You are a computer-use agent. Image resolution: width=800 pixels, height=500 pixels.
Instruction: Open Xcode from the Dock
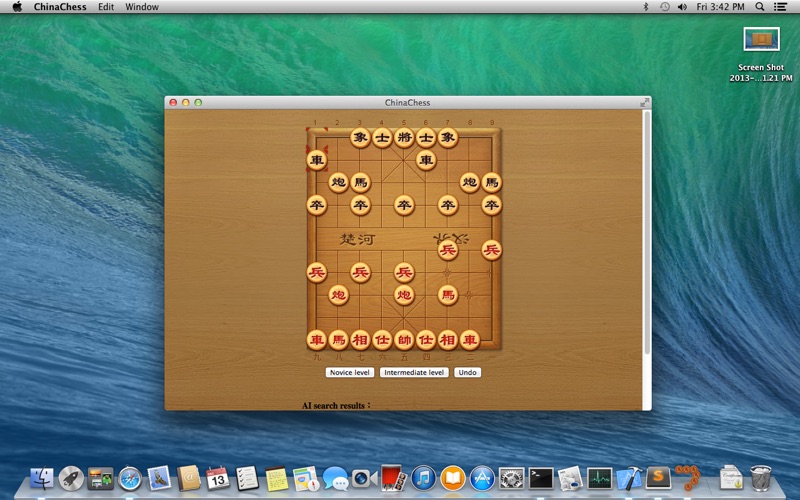(x=629, y=479)
